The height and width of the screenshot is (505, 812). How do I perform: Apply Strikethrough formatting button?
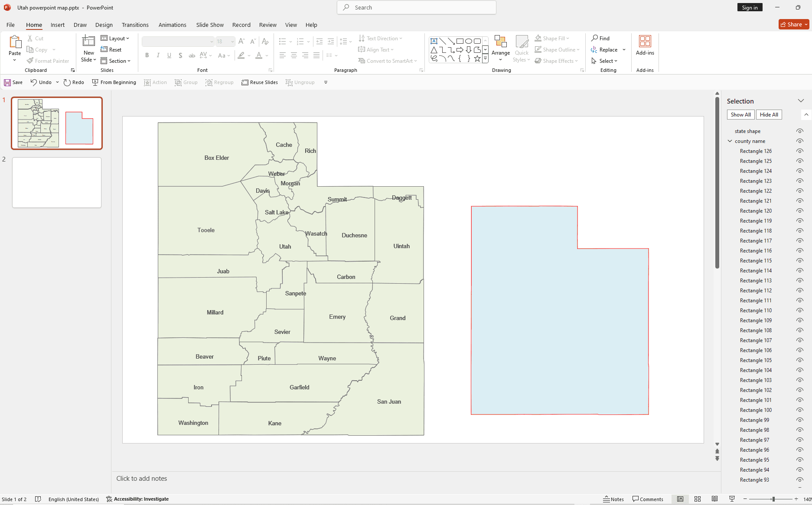(x=192, y=55)
